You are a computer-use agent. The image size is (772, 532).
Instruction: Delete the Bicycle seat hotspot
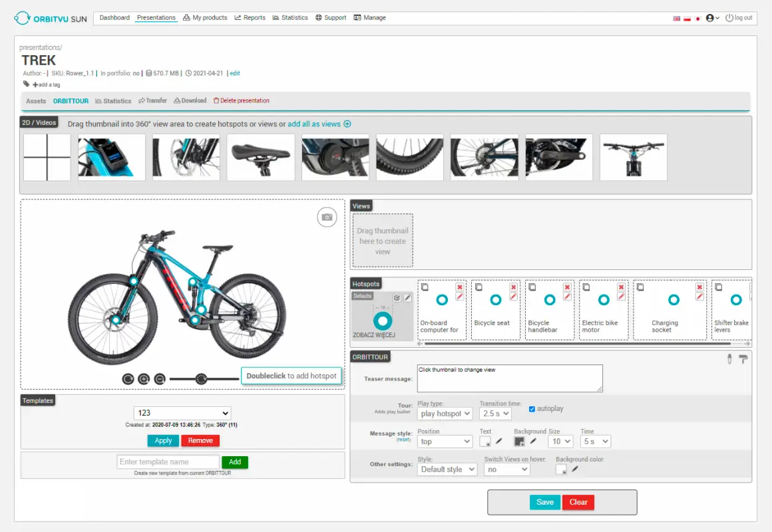514,287
